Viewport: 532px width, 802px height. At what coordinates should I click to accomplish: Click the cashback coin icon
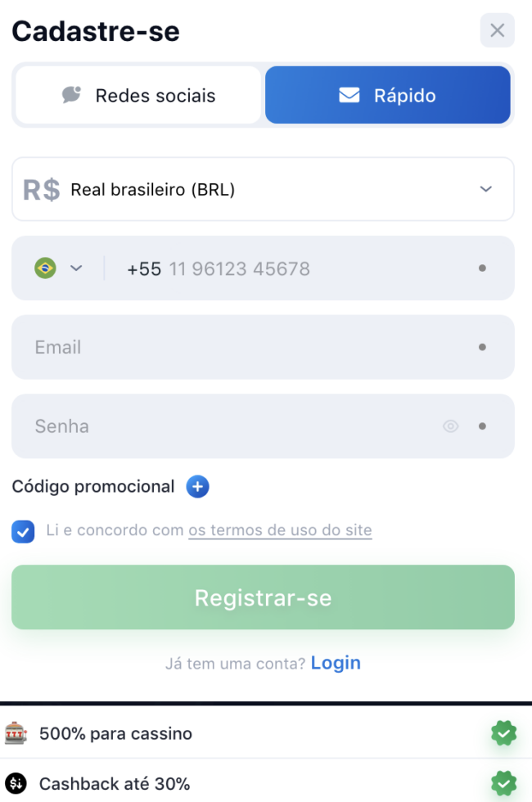[16, 784]
